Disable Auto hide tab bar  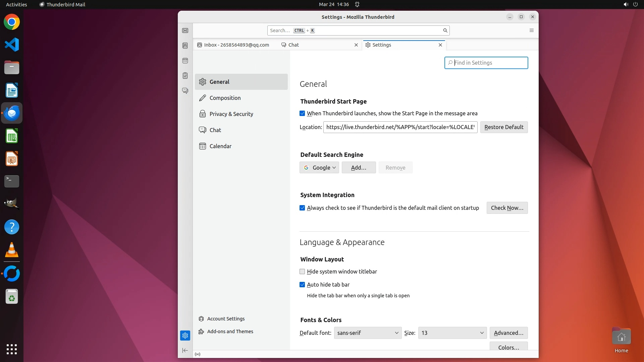pyautogui.click(x=302, y=285)
